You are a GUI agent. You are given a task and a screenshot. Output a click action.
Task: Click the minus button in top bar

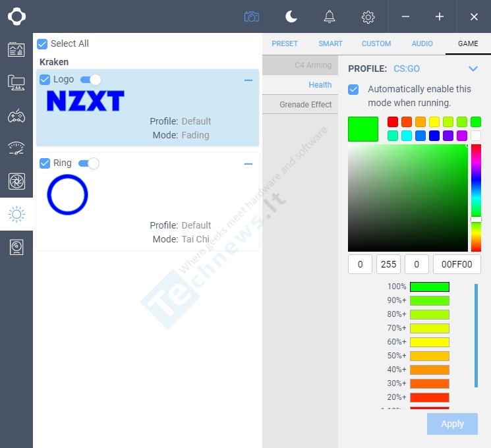[405, 16]
